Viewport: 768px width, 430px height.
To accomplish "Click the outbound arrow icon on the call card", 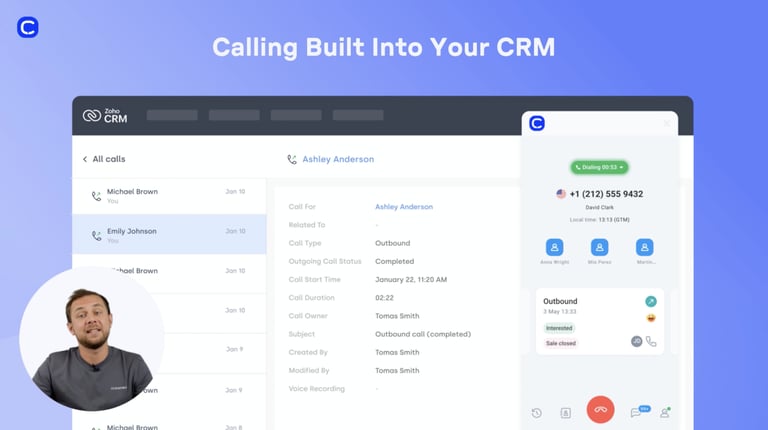I will coord(650,301).
